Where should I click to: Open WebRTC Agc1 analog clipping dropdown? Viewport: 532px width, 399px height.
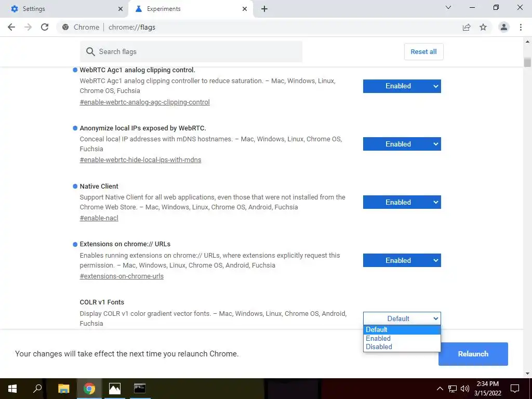pyautogui.click(x=402, y=86)
